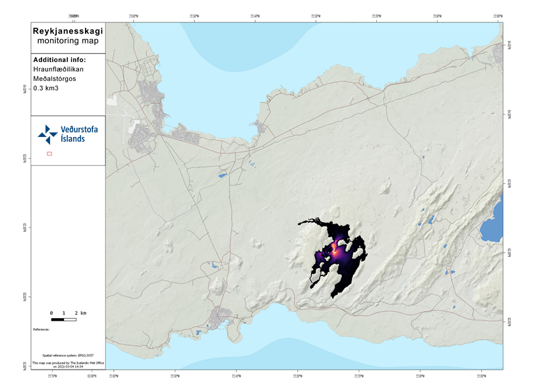This screenshot has width=545, height=392.
Task: Click the large blue lake on the map's east edge
Action: point(492,219)
